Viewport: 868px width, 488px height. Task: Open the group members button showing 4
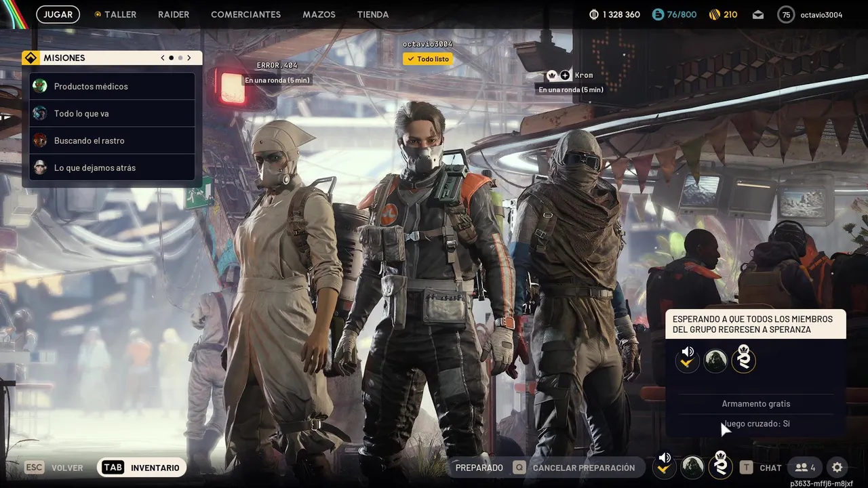coord(806,468)
